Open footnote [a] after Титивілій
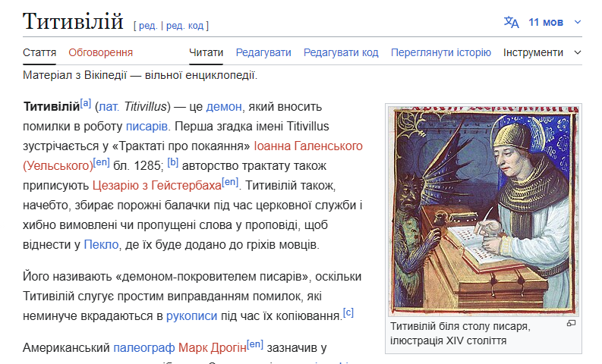 [85, 103]
